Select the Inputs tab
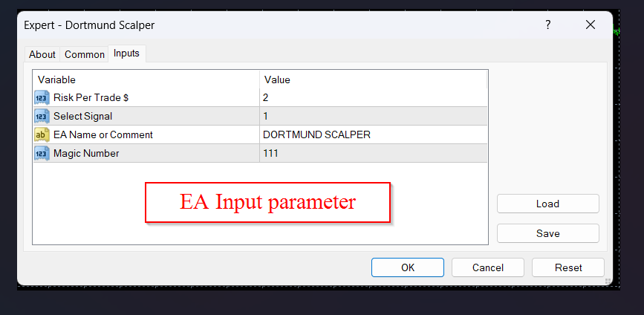 (x=126, y=53)
